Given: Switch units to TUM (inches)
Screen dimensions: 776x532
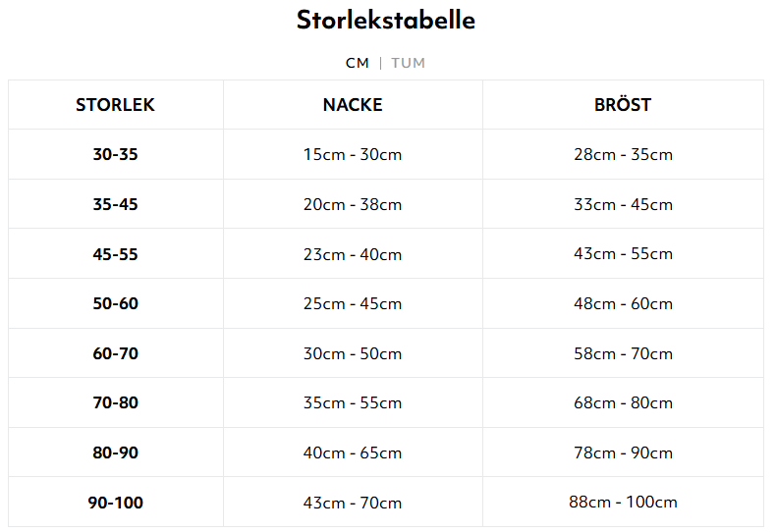Looking at the screenshot, I should 408,63.
